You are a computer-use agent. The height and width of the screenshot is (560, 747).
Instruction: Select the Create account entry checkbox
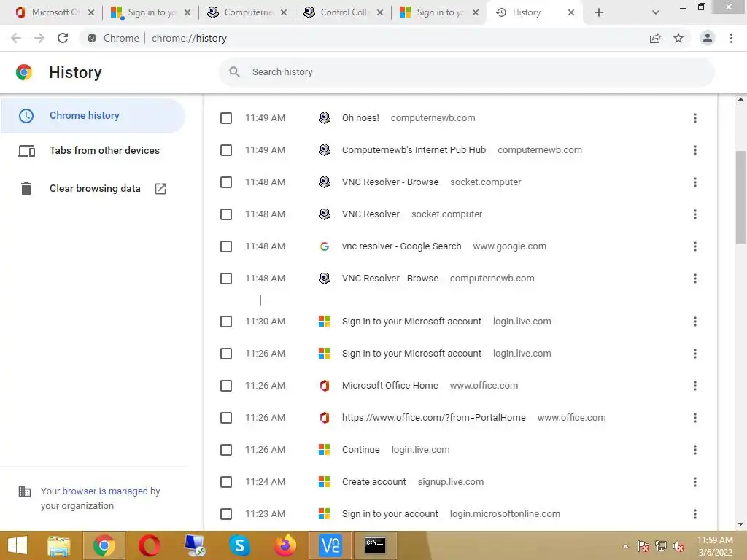[x=226, y=482]
